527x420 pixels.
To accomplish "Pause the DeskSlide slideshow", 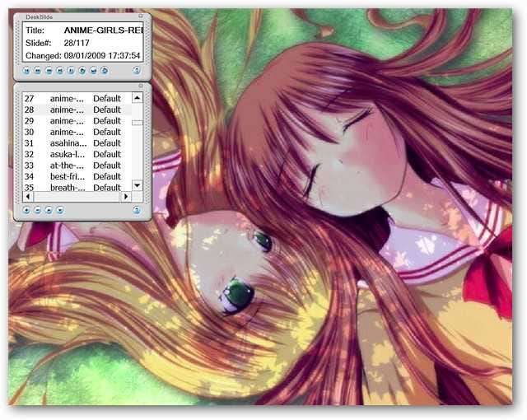I will coord(71,71).
